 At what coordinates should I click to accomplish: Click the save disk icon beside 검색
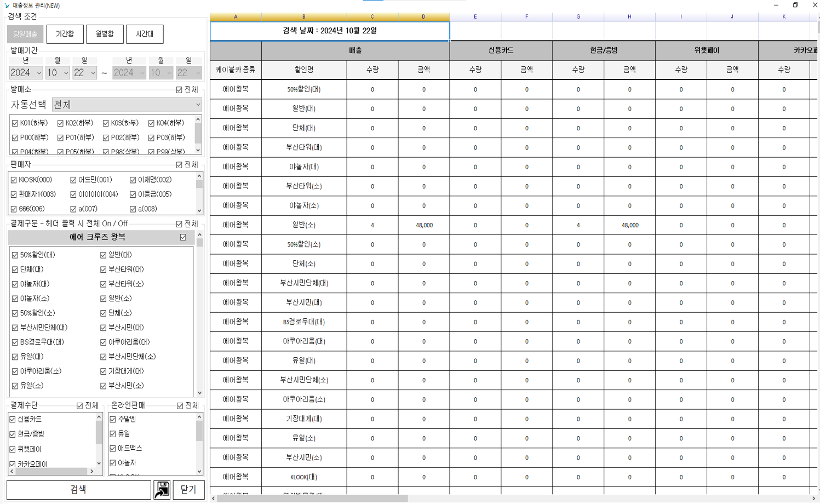[162, 489]
